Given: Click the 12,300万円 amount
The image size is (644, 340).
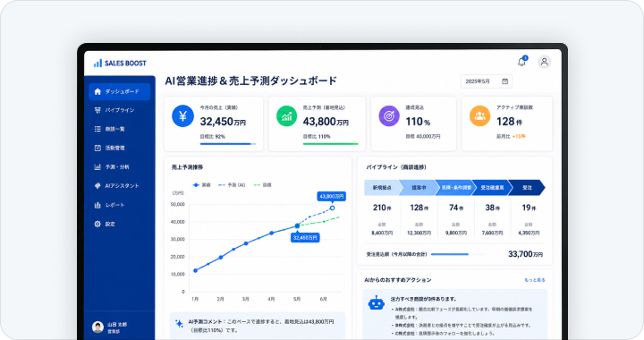Looking at the screenshot, I should (x=419, y=233).
